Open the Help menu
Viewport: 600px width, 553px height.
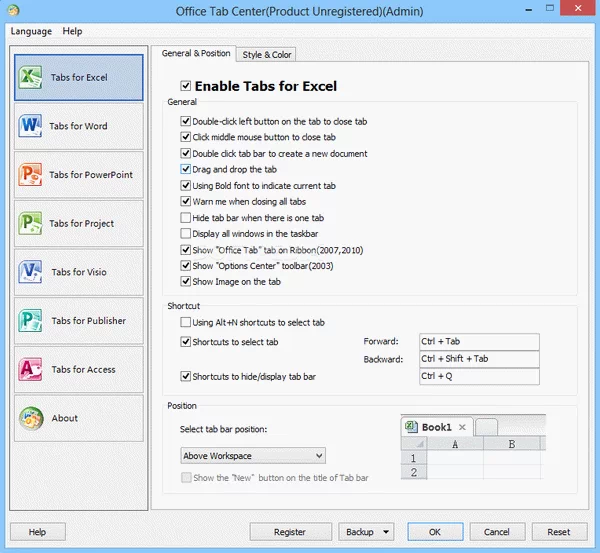[72, 31]
